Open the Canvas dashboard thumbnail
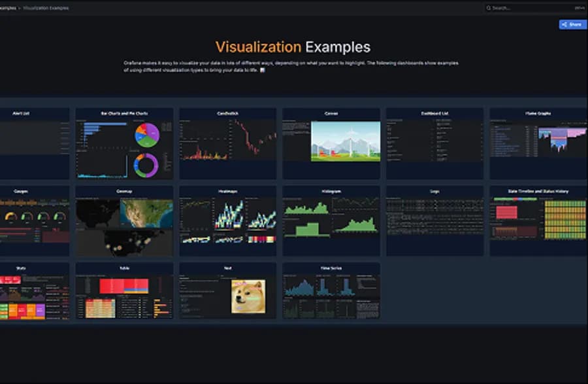The image size is (588, 384). (331, 143)
